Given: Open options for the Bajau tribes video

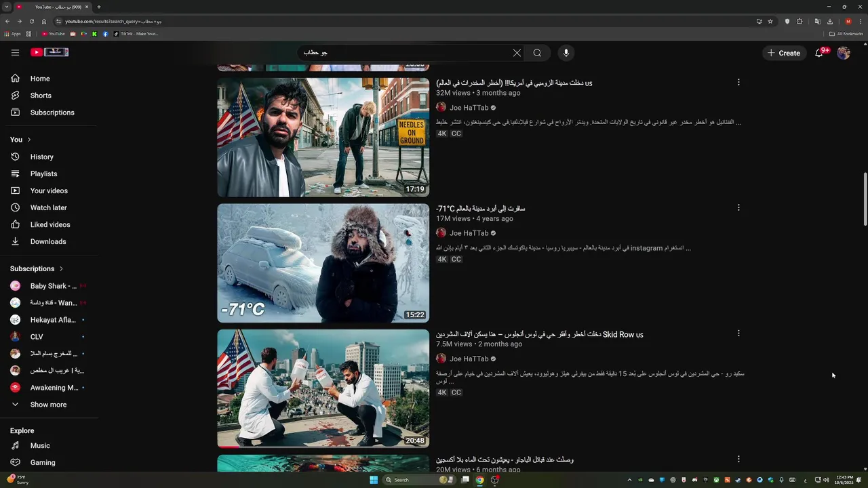Looking at the screenshot, I should 738,459.
